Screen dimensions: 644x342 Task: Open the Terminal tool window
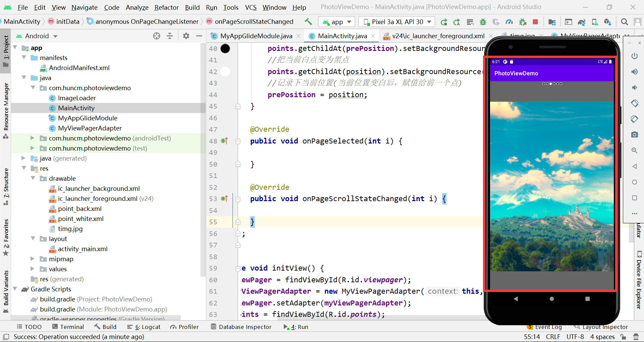(x=68, y=327)
